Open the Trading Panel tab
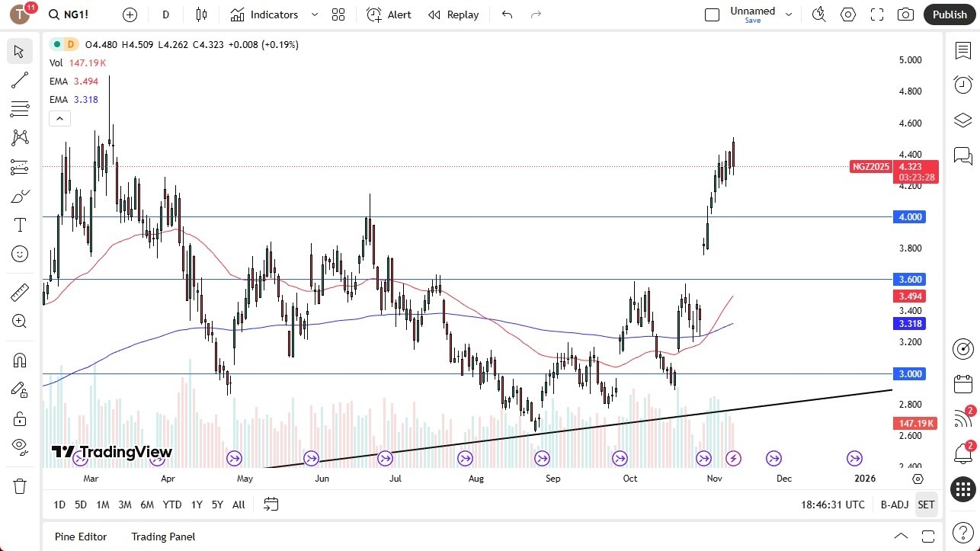Screen dimensions: 980x551 click(x=162, y=537)
